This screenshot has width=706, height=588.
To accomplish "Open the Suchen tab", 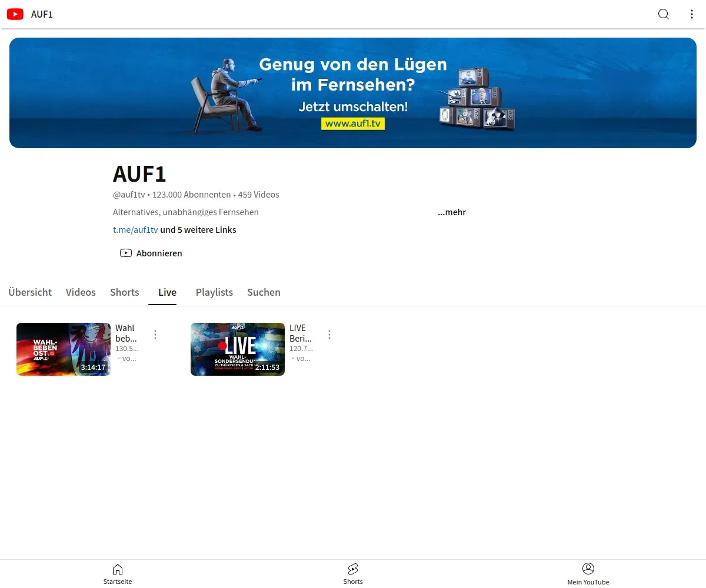I will tap(264, 292).
